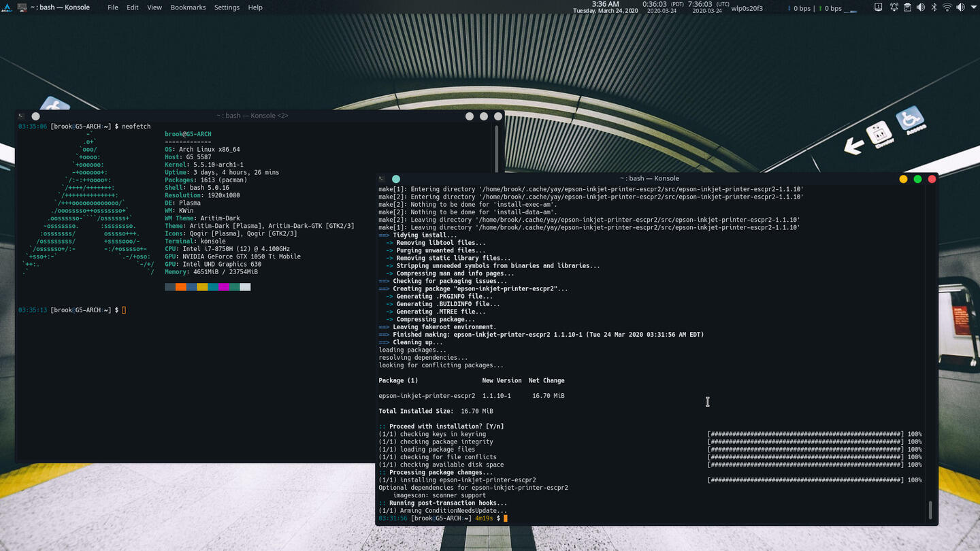The width and height of the screenshot is (980, 551).
Task: Click the 'Memory: 4651MiB / 23754MiB' line
Action: [x=211, y=271]
